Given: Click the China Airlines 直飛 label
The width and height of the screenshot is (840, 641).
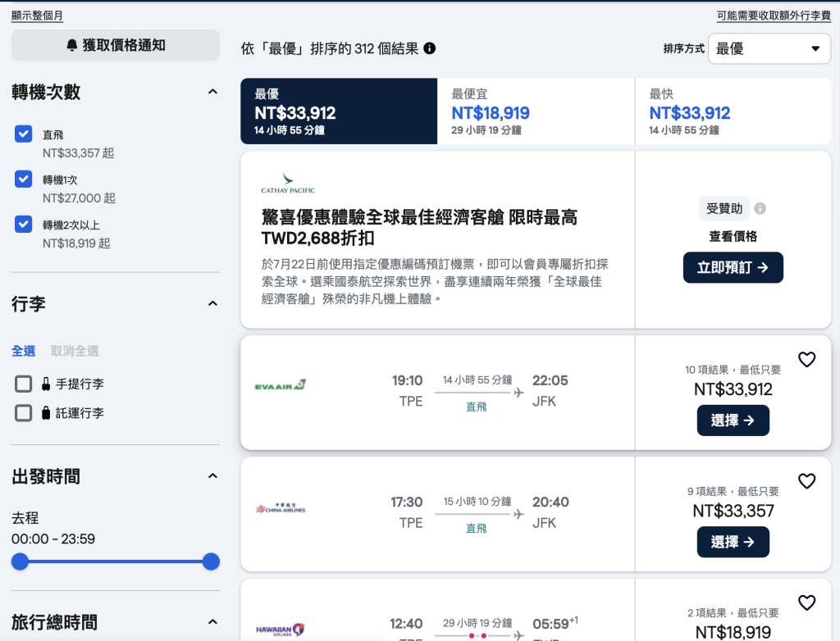Looking at the screenshot, I should [477, 529].
